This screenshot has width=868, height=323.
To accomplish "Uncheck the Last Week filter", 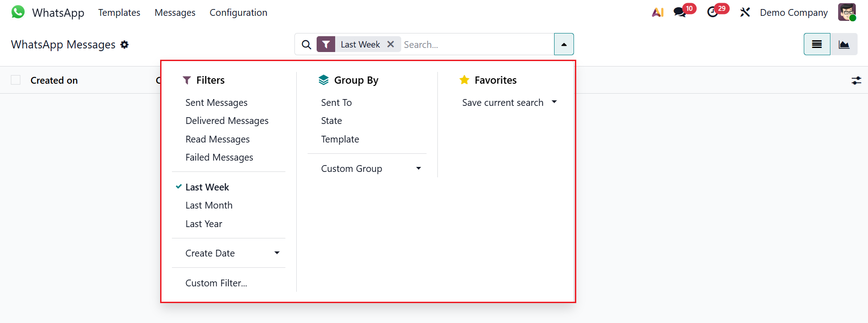I will (x=207, y=187).
